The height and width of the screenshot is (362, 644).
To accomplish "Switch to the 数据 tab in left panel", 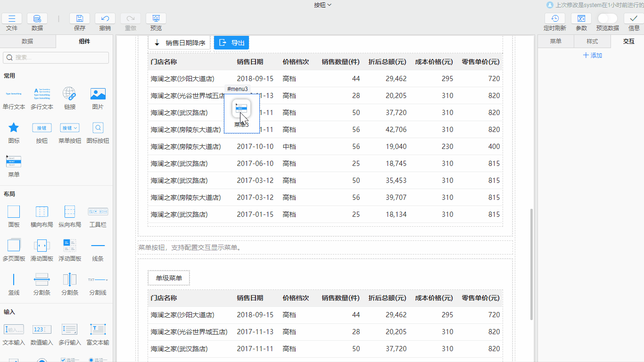I will coord(27,41).
